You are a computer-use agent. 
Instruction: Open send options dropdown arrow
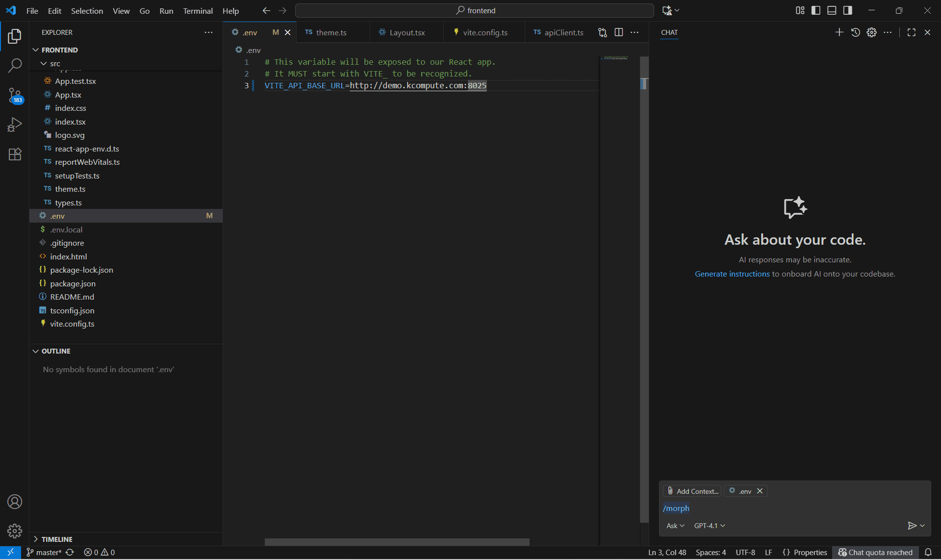[x=922, y=526]
